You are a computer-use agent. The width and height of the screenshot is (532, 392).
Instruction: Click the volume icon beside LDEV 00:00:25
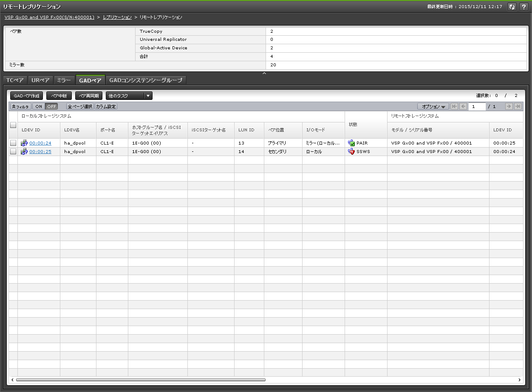click(24, 152)
